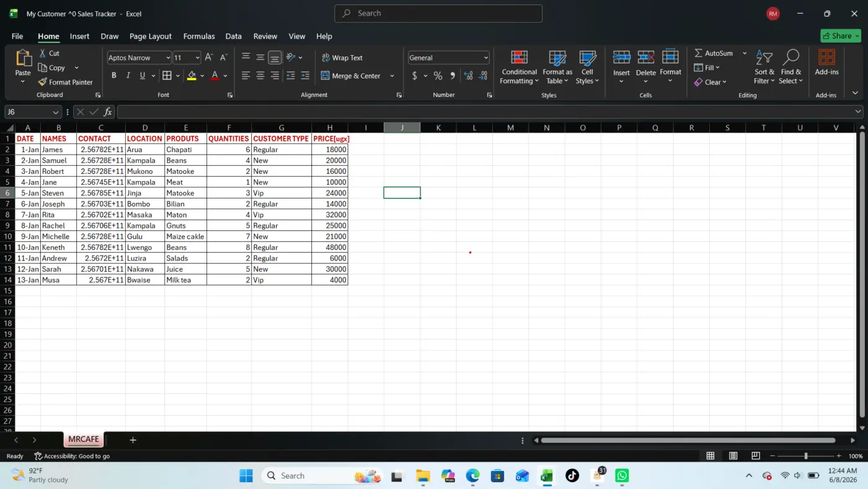The width and height of the screenshot is (868, 489).
Task: Apply Comma Style number format
Action: [453, 76]
